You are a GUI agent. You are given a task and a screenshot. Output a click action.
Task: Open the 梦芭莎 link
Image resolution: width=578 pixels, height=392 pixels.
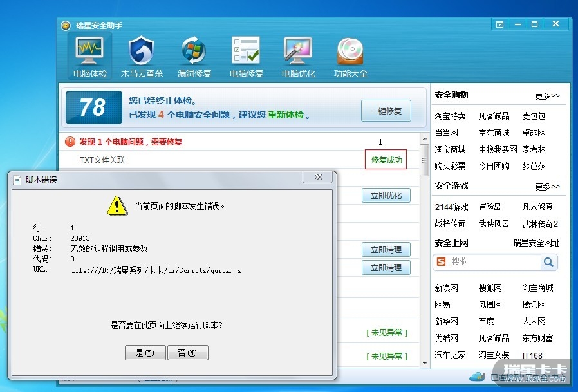click(534, 166)
